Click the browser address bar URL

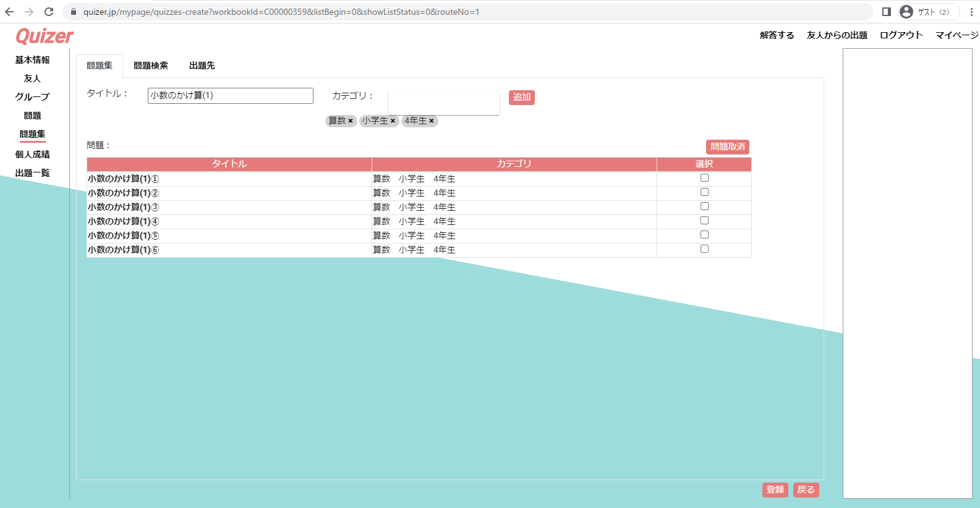click(281, 12)
